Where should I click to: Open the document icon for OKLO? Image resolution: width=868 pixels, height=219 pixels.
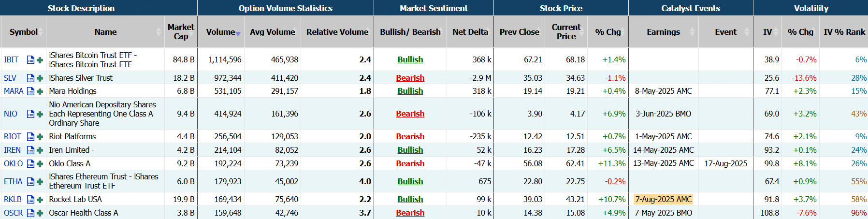coord(30,163)
